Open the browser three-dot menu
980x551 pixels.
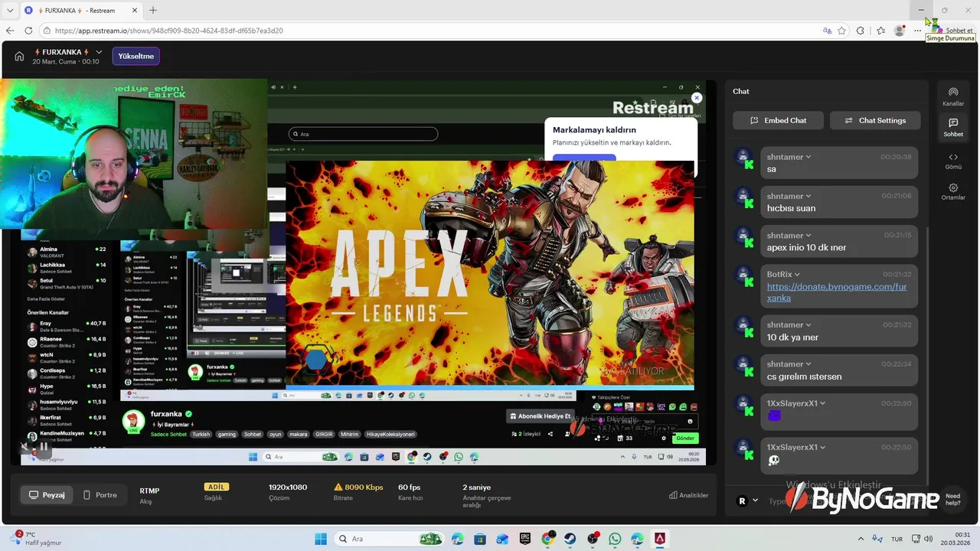[917, 31]
